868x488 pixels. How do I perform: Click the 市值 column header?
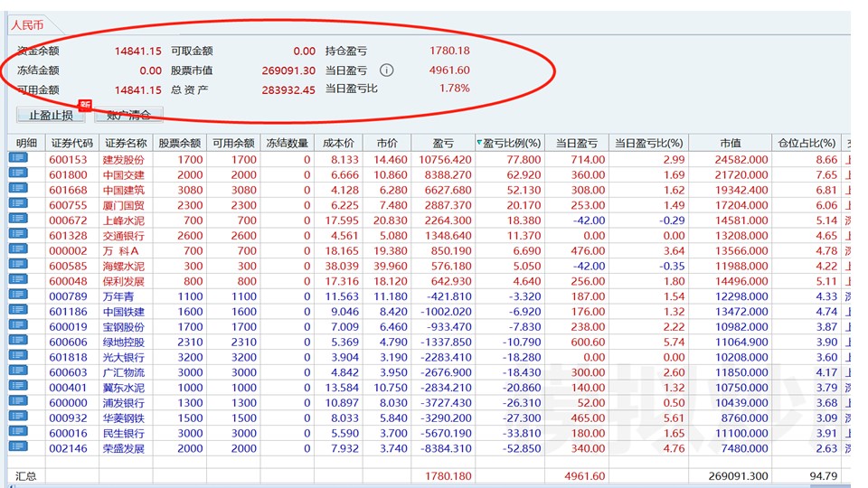pos(731,143)
